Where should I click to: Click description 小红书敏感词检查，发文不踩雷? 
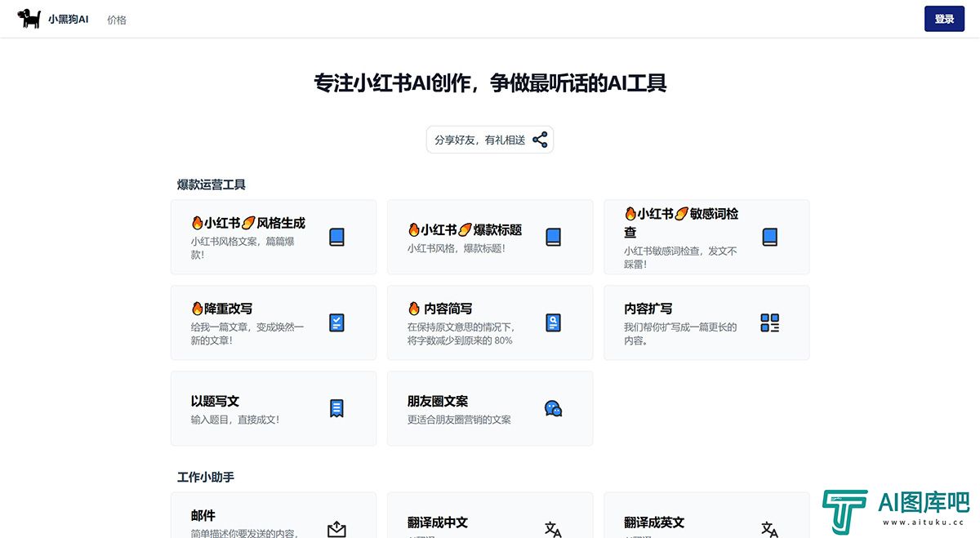coord(680,257)
